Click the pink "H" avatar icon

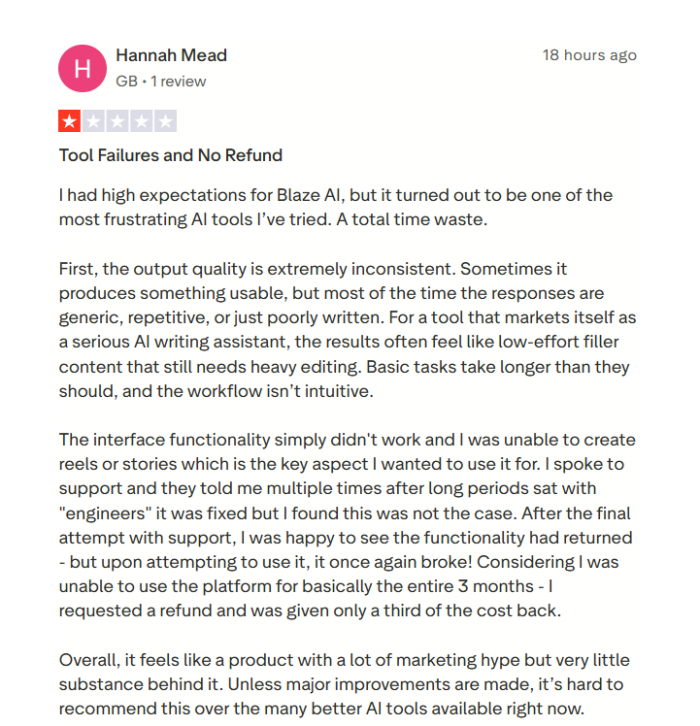click(x=82, y=66)
